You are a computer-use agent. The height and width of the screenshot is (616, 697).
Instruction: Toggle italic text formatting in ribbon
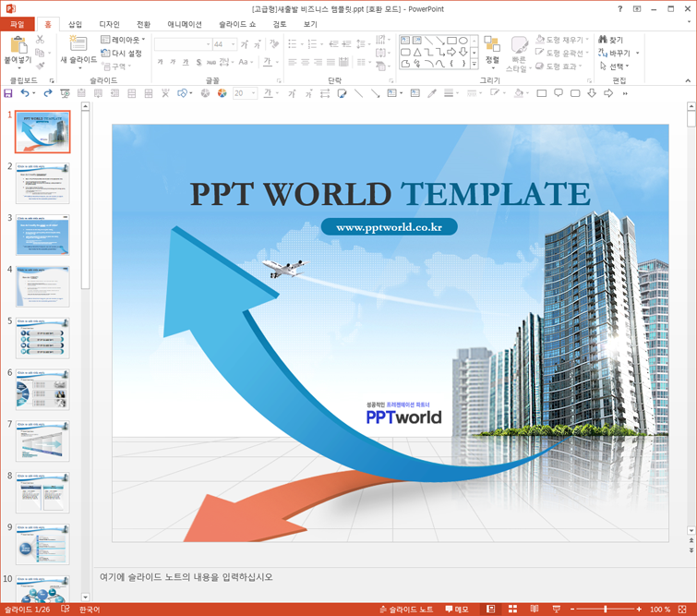[x=173, y=62]
